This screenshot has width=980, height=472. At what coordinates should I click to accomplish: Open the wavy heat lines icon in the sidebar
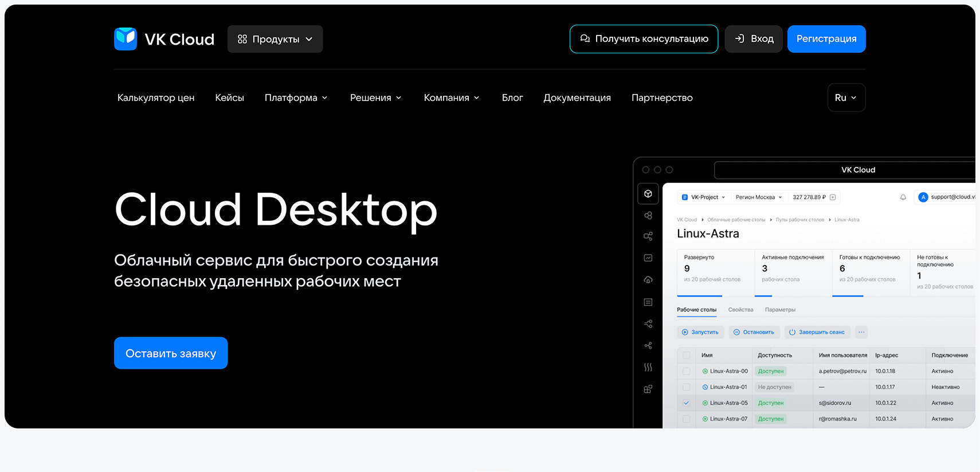click(x=648, y=367)
